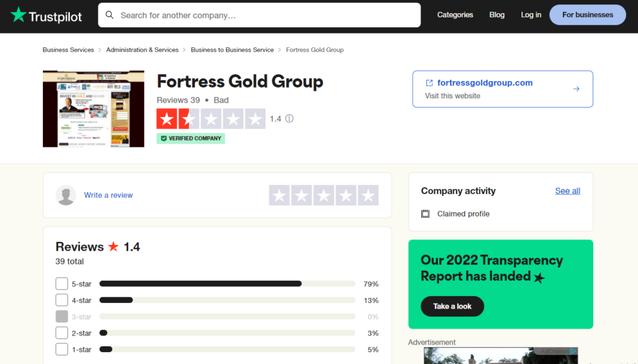Visit the fortressgoldgroup.com link
This screenshot has height=364, width=638.
[485, 83]
